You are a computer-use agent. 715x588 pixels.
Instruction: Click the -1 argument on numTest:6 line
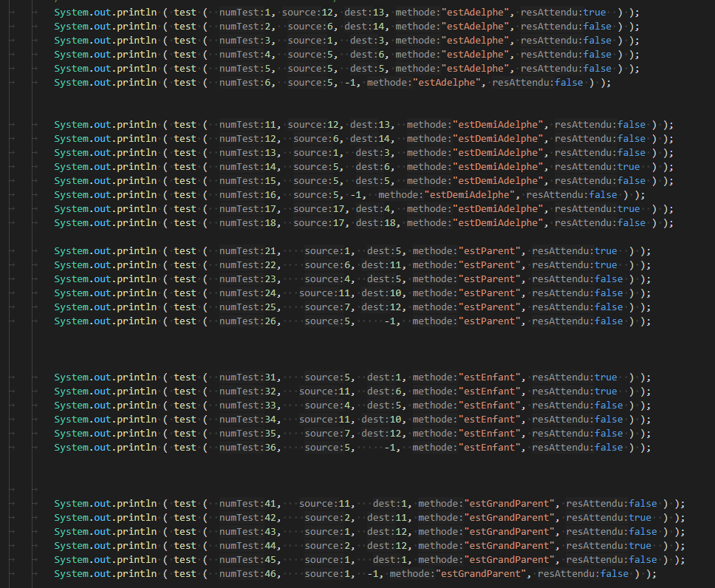coord(352,83)
